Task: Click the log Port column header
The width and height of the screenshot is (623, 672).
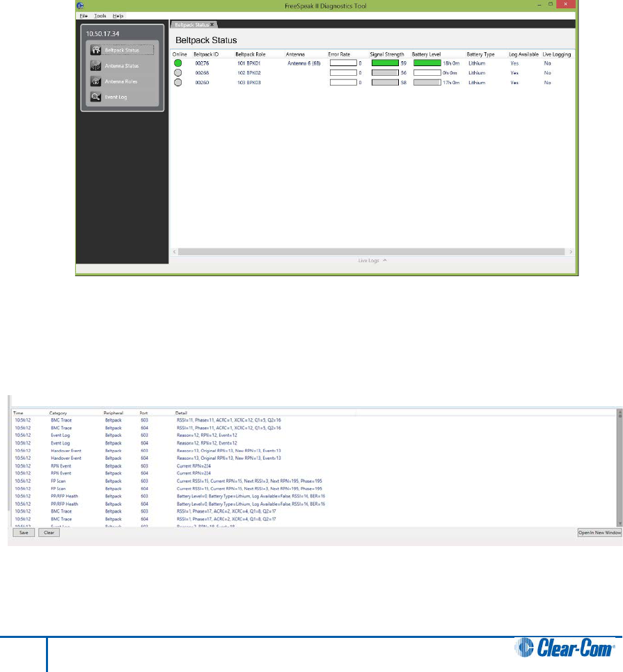Action: 143,413
